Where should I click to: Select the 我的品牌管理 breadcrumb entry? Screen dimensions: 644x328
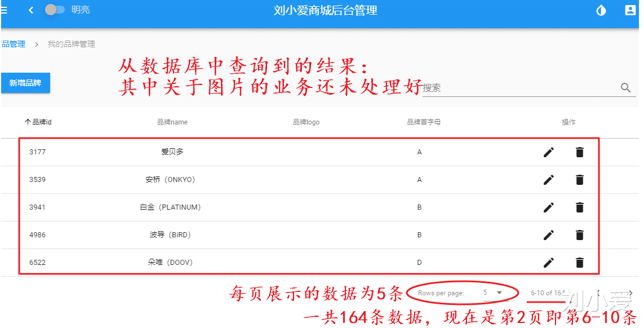pyautogui.click(x=70, y=43)
